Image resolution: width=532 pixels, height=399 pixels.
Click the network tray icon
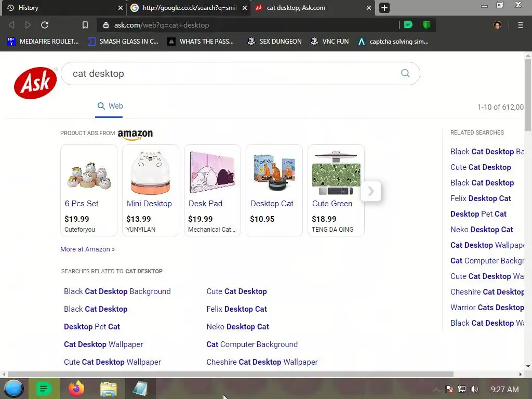[462, 389]
